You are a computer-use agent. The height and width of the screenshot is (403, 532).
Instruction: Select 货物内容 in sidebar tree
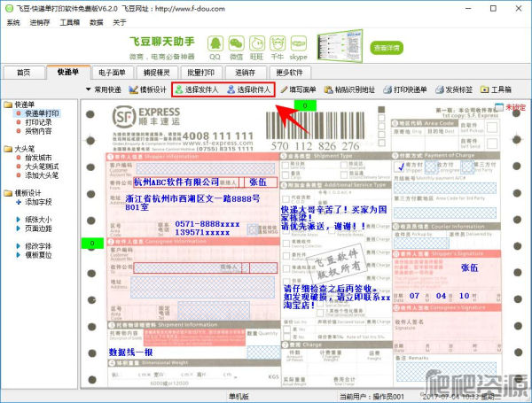38,131
